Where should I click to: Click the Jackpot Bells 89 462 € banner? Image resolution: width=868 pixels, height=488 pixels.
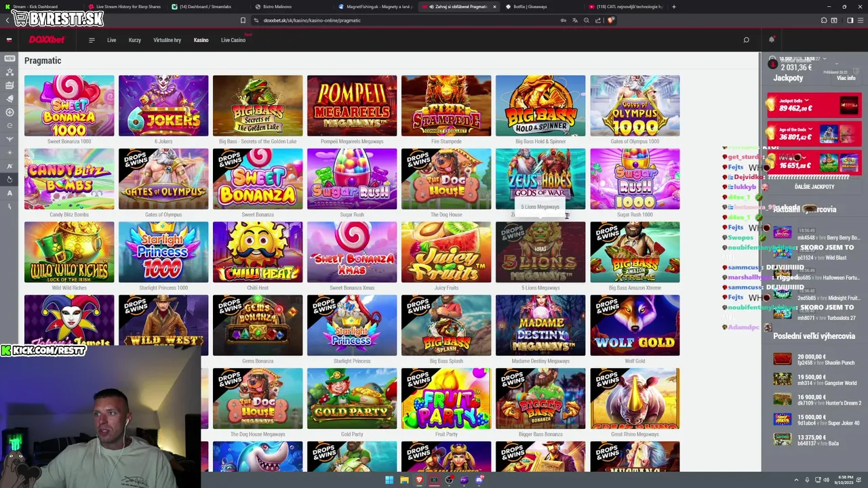coord(813,105)
